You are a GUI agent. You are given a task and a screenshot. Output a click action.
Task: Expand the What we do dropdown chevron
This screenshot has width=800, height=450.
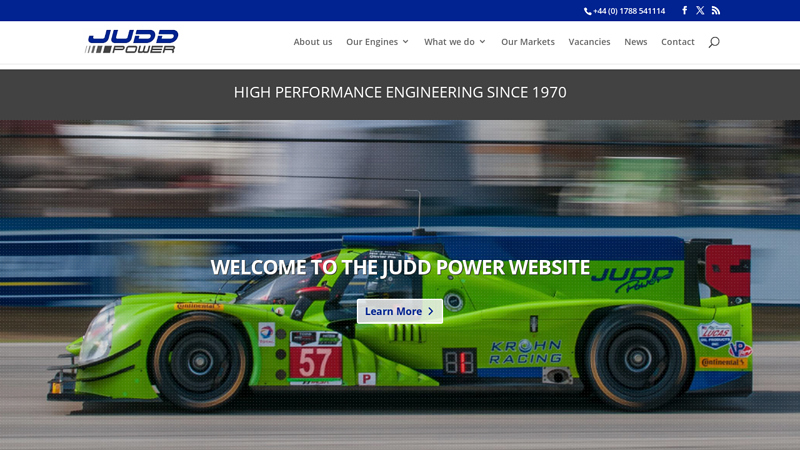[x=482, y=42]
